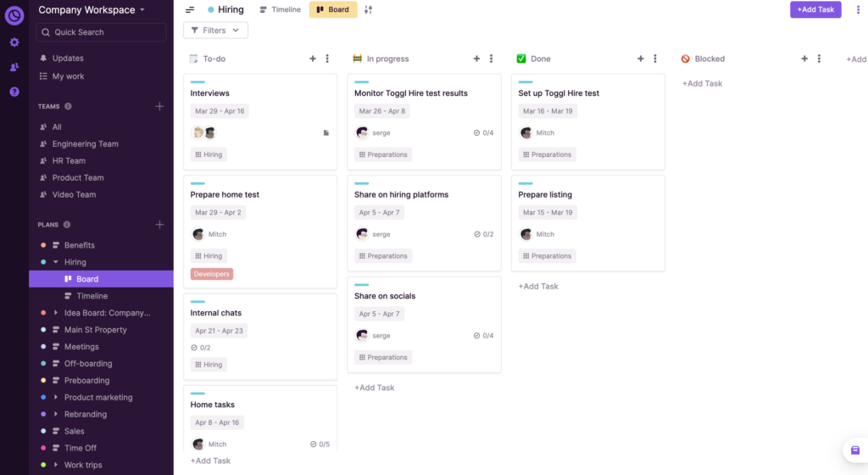Add a task via To-do column plus icon
The width and height of the screenshot is (868, 475).
pyautogui.click(x=313, y=59)
